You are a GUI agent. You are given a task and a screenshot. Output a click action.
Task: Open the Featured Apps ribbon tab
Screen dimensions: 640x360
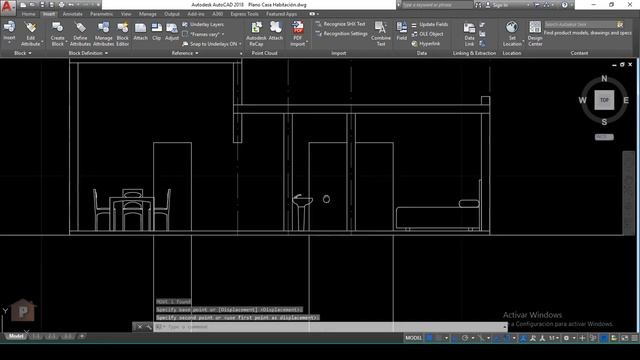pos(281,14)
